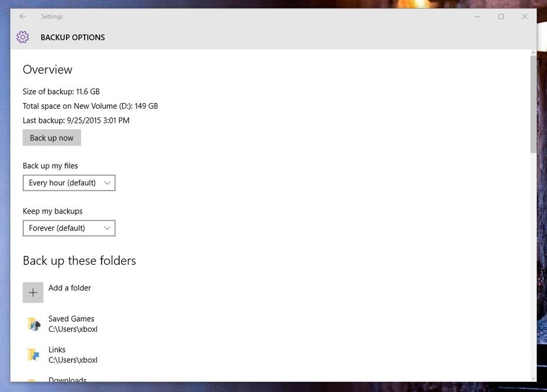
Task: Click the chevron on 'Every hour (default)'
Action: pos(107,182)
